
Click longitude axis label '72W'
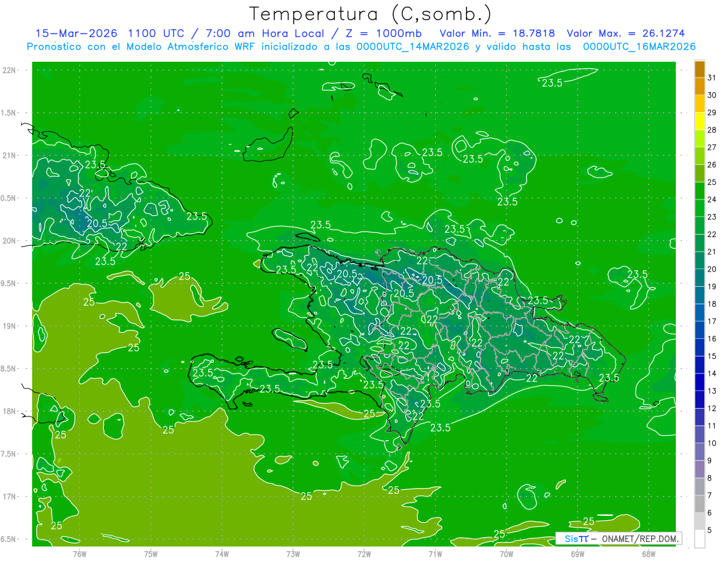(364, 554)
